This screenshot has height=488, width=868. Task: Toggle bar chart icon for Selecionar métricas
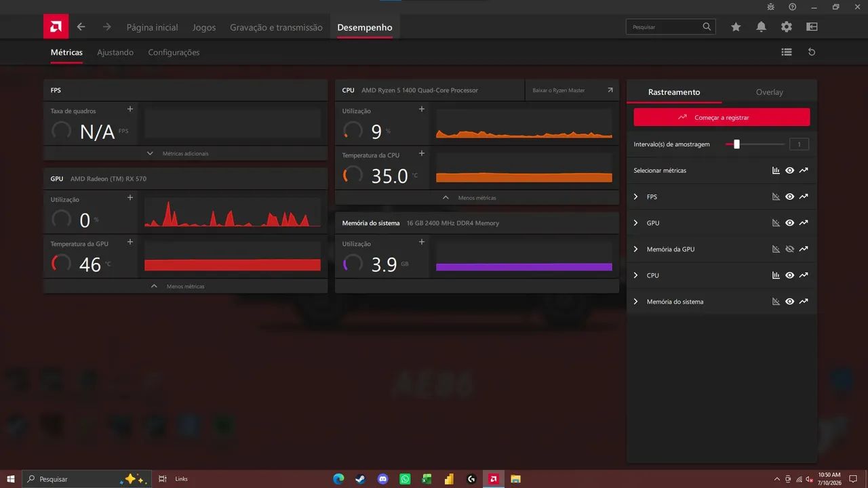point(776,171)
